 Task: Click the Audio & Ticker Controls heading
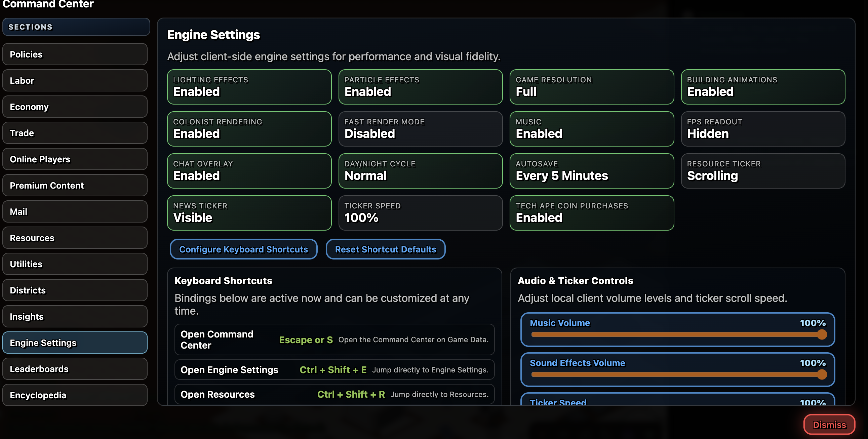(x=575, y=281)
